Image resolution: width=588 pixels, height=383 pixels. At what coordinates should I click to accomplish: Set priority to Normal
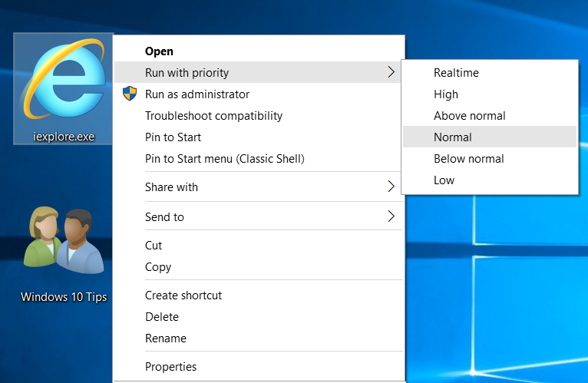(x=490, y=137)
